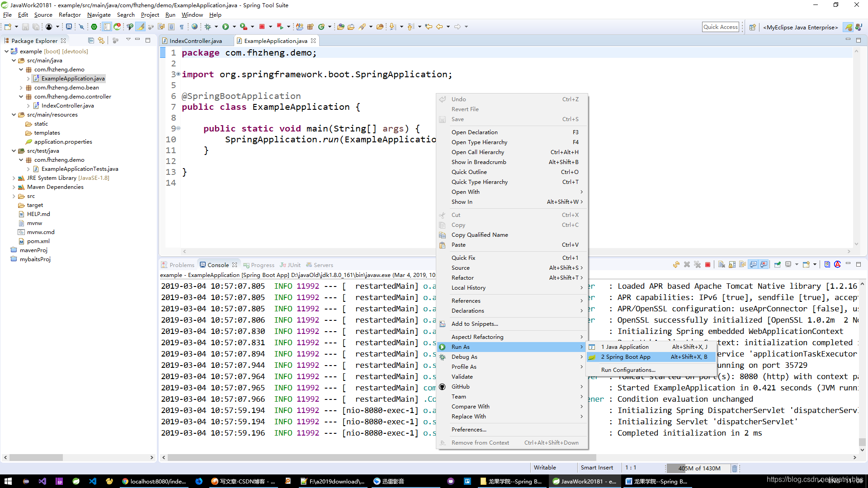Open Package Explorer View Menu triangle
Viewport: 868px width, 488px height.
128,40
